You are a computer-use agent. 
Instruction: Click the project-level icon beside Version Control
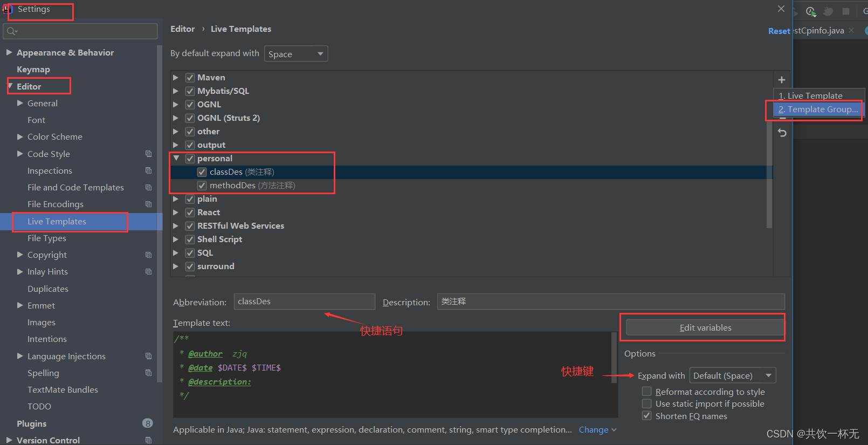[148, 440]
